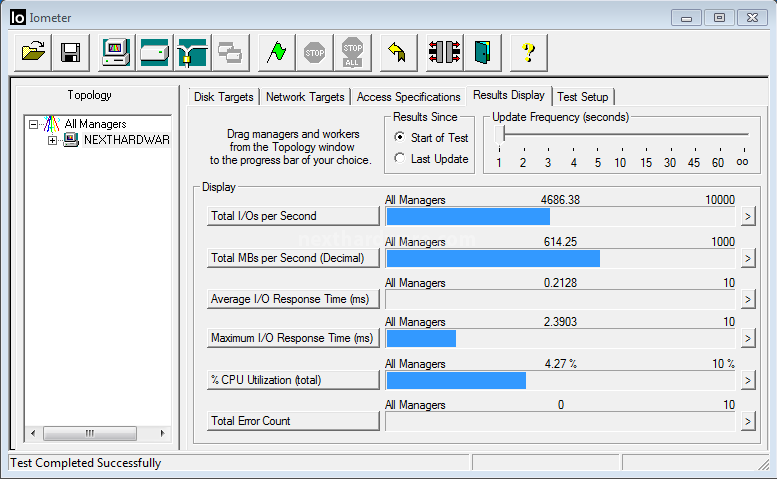Click the Maximum I/O Response Time bar
Image resolution: width=777 pixels, height=479 pixels.
[560, 339]
